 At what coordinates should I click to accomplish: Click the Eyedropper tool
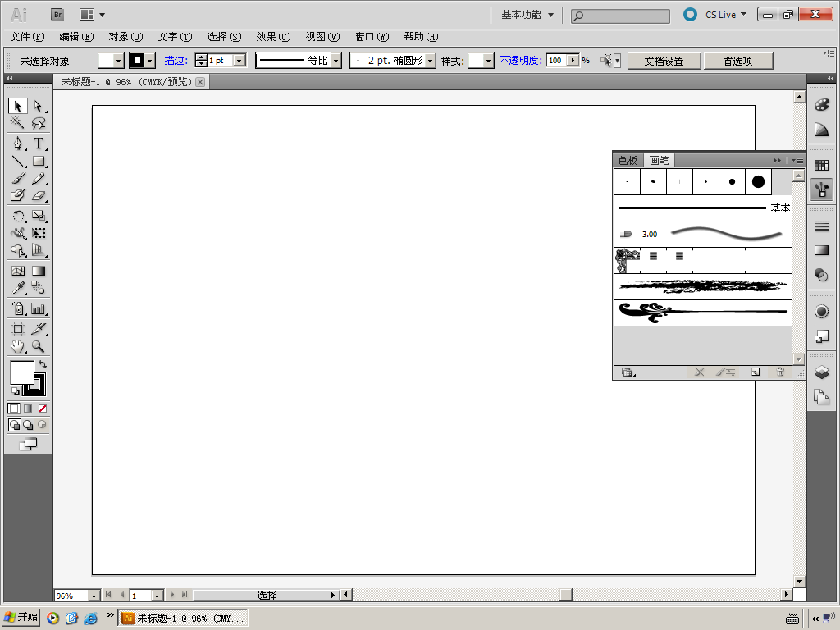pos(18,288)
